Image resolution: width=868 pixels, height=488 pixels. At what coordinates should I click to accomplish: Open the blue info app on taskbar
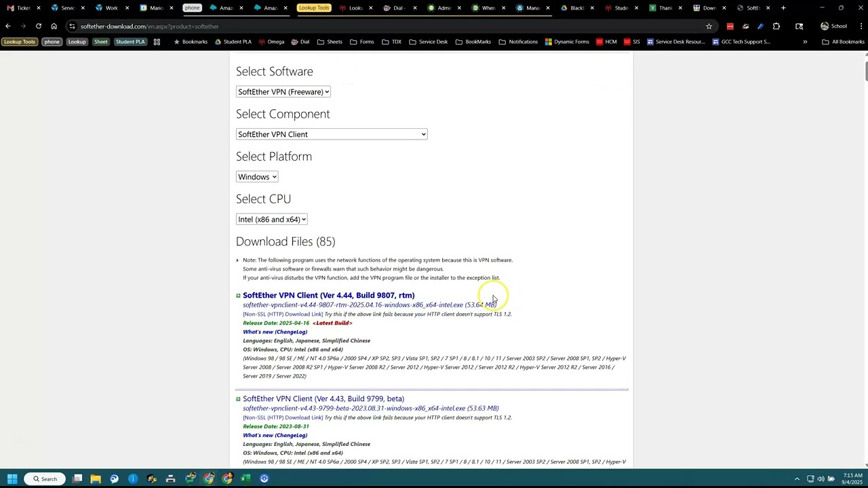(x=133, y=479)
